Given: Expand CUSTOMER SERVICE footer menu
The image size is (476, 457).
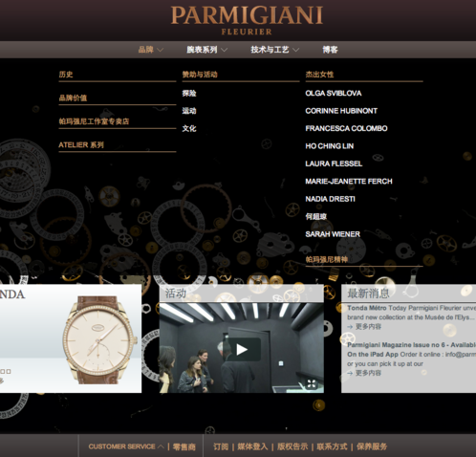Looking at the screenshot, I should (126, 446).
